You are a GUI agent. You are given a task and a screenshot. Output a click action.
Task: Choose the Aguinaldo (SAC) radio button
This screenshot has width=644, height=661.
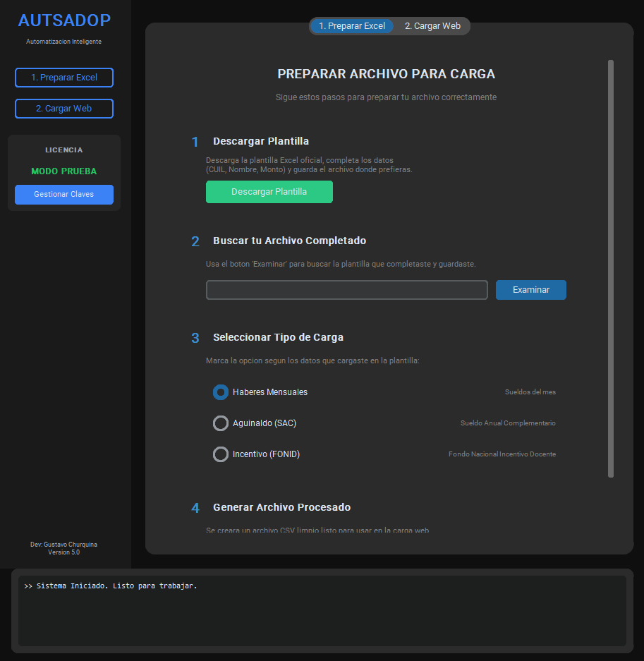[221, 423]
